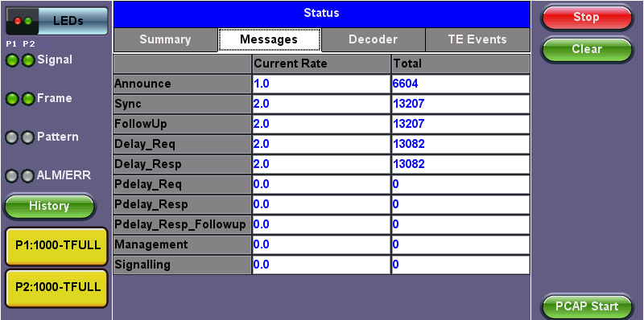Click the Current Rate column header
Image resolution: width=644 pixels, height=320 pixels.
click(321, 64)
